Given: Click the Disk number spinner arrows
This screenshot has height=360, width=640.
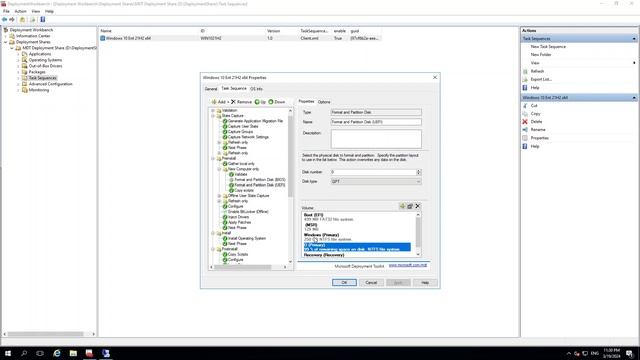Looking at the screenshot, I should tap(418, 172).
